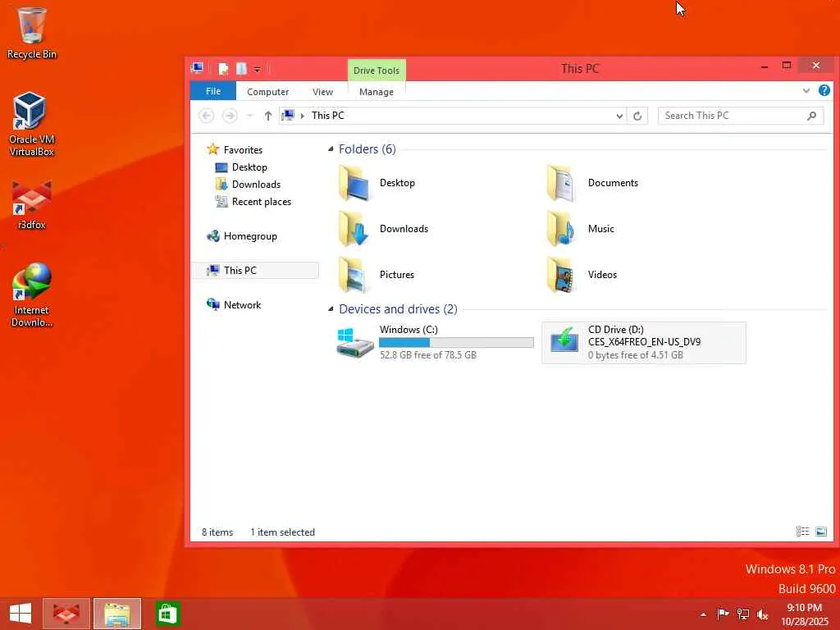
Task: Expand the ribbon with the chevron
Action: pyautogui.click(x=806, y=90)
